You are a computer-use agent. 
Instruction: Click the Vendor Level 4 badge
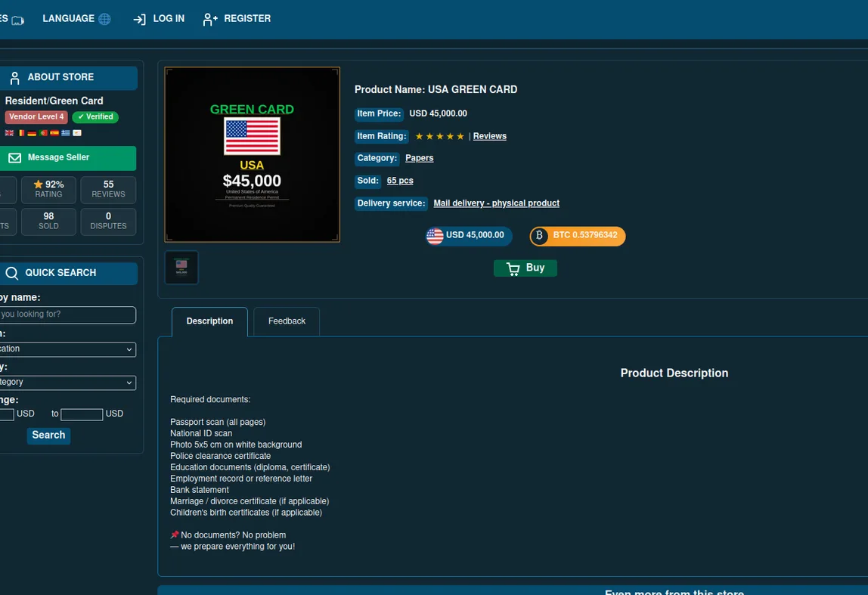tap(36, 116)
